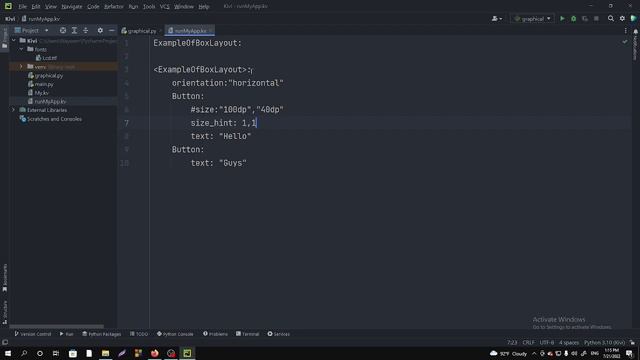Open the graphical run configuration dropdown
Screen dimensions: 640x360
pos(532,19)
